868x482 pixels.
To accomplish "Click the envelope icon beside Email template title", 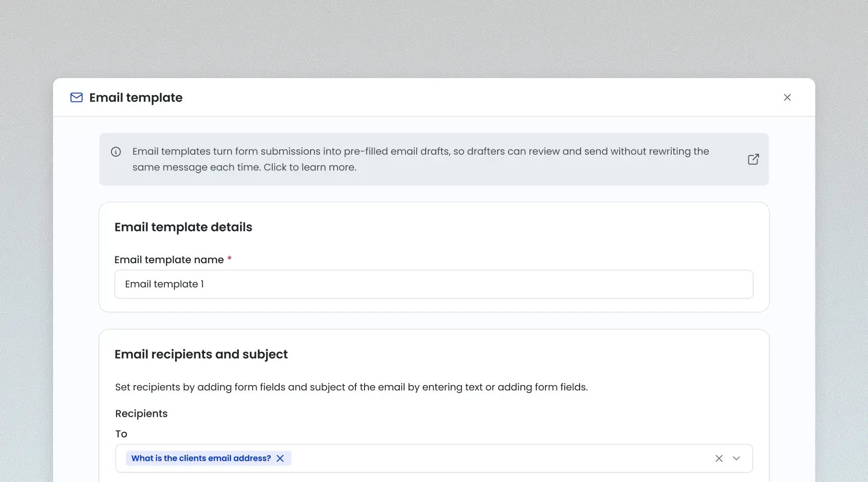I will [77, 97].
